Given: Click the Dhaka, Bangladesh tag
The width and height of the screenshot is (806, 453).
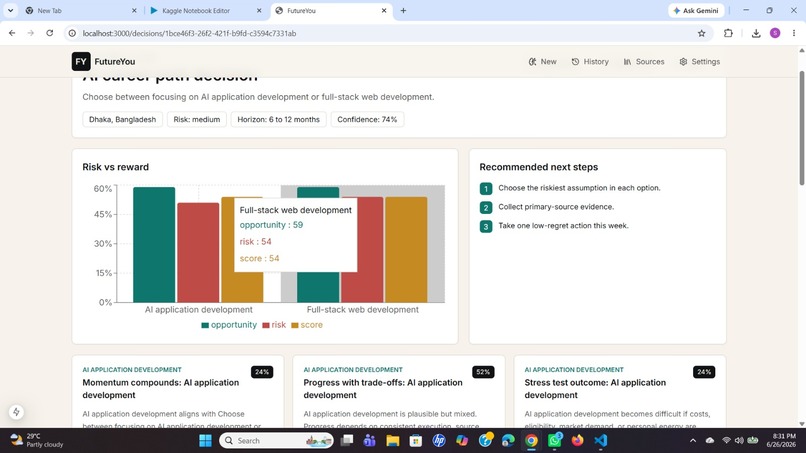Looking at the screenshot, I should click(122, 119).
